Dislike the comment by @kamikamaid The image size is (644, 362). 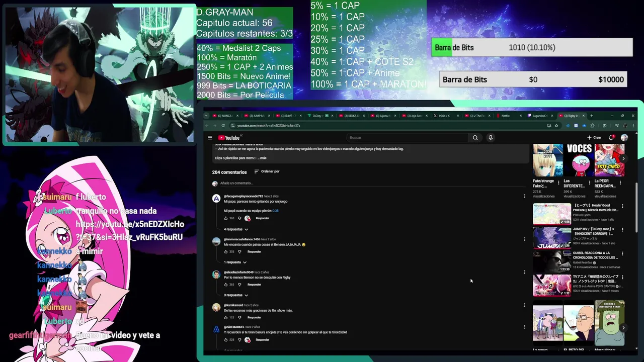(x=239, y=317)
